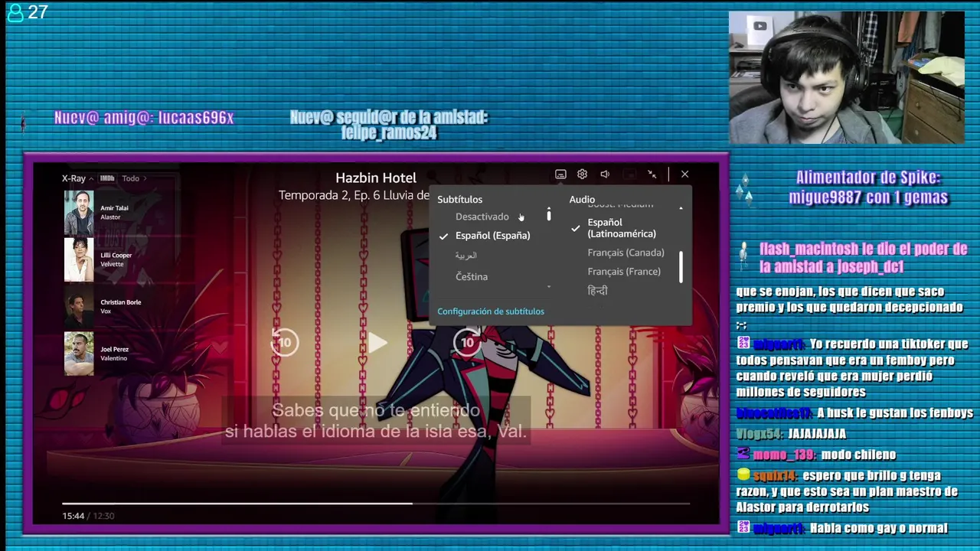Rewind 10 seconds
The image size is (980, 551).
284,342
